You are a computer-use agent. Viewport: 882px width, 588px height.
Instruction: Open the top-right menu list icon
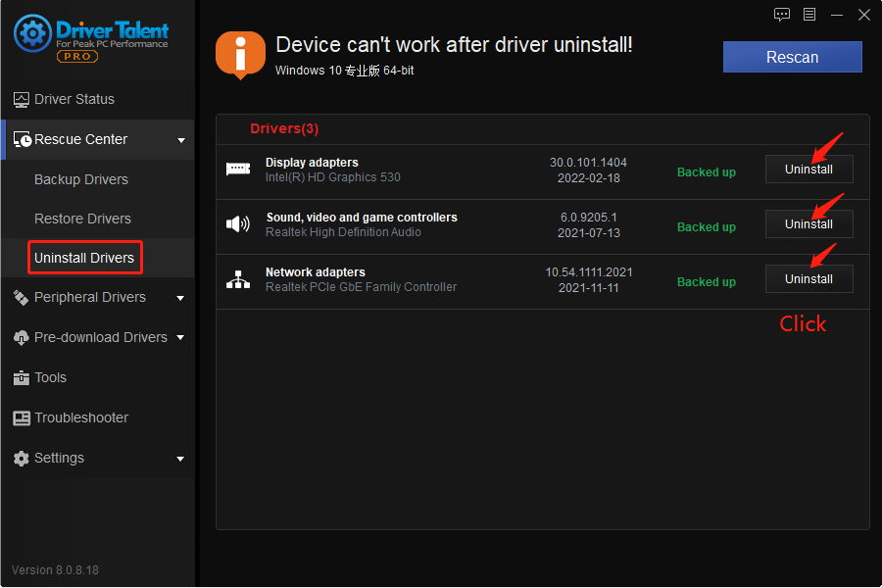click(809, 15)
